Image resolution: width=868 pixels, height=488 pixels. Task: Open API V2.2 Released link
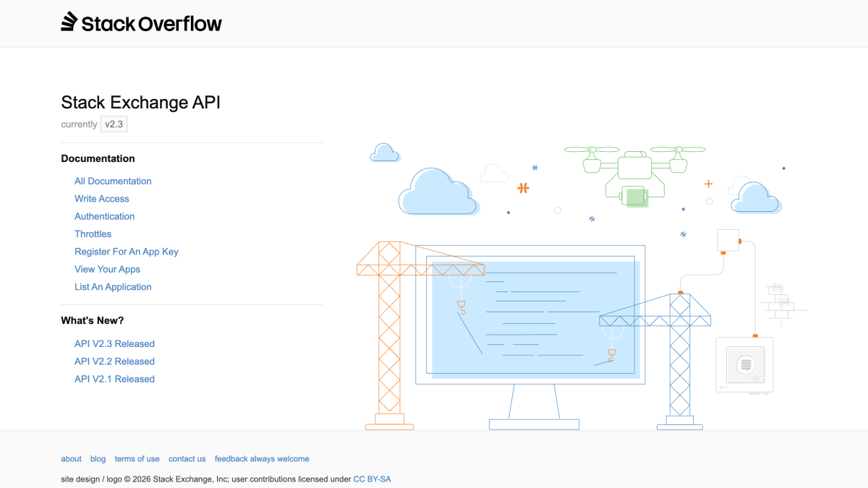coord(114,361)
